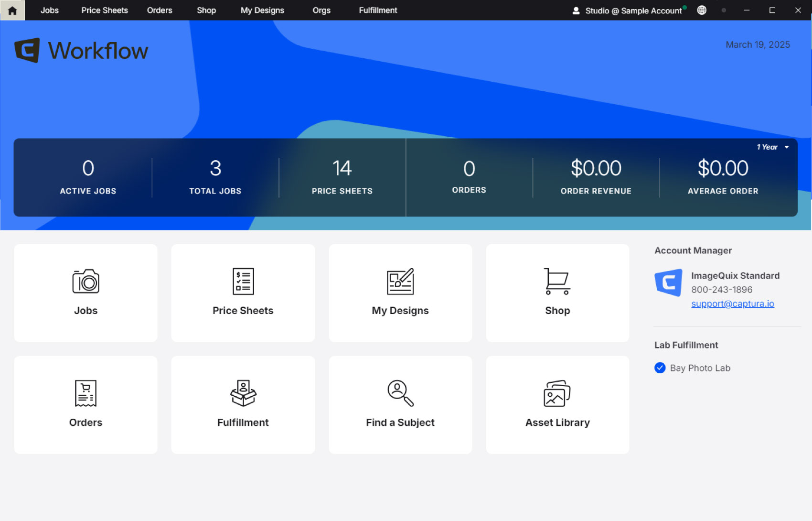Click the Find a Subject magnifier icon

(400, 393)
